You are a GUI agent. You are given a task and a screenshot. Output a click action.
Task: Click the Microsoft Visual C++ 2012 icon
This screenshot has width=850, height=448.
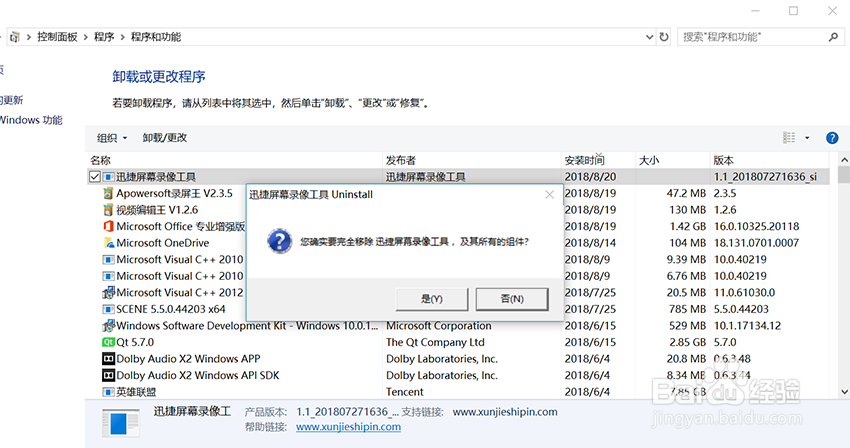[x=108, y=292]
